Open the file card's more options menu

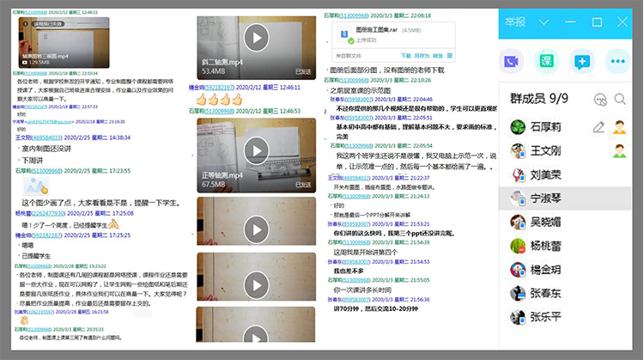click(x=450, y=56)
